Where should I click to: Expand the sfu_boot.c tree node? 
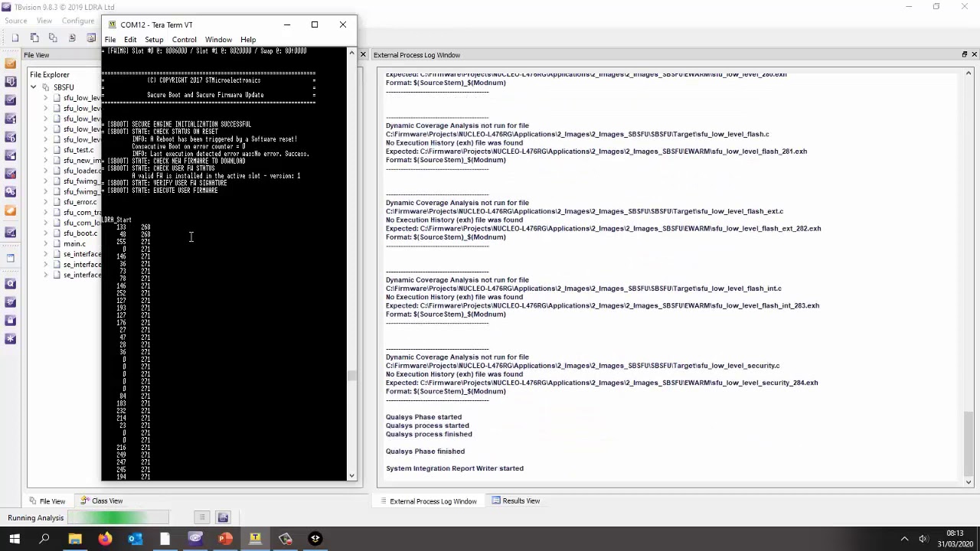tap(45, 233)
